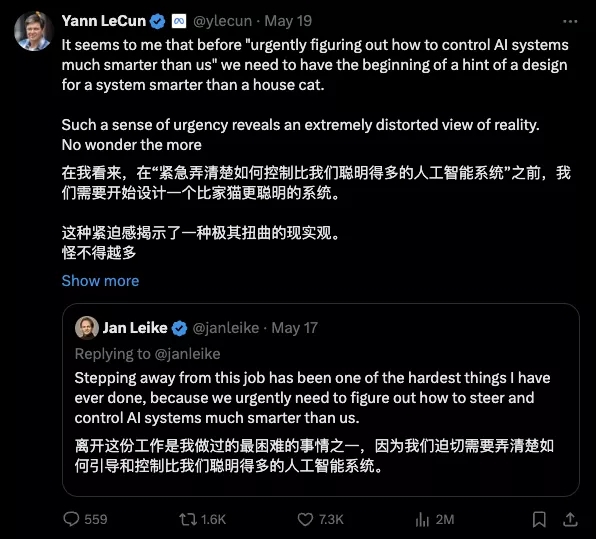Bookmark the tweet

click(539, 519)
